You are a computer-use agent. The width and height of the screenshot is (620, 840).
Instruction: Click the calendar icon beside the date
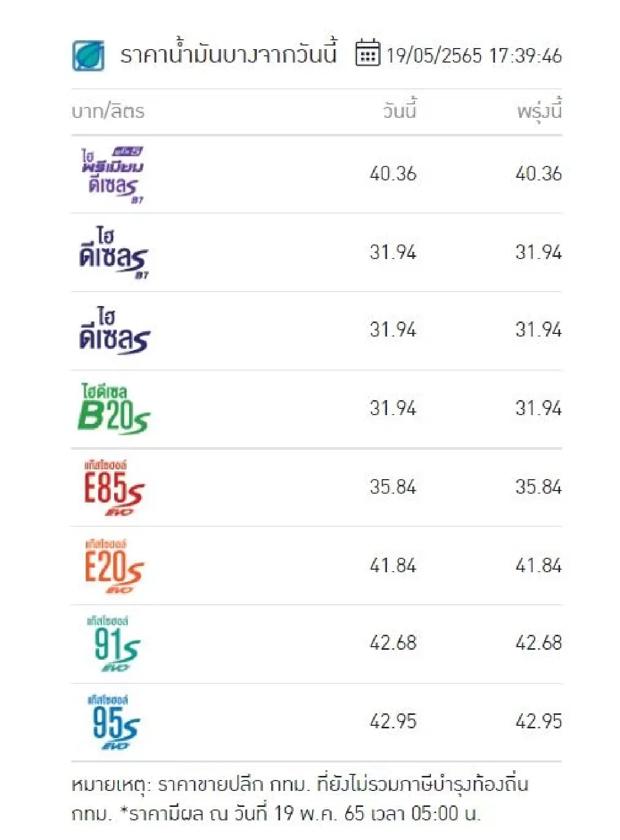368,55
